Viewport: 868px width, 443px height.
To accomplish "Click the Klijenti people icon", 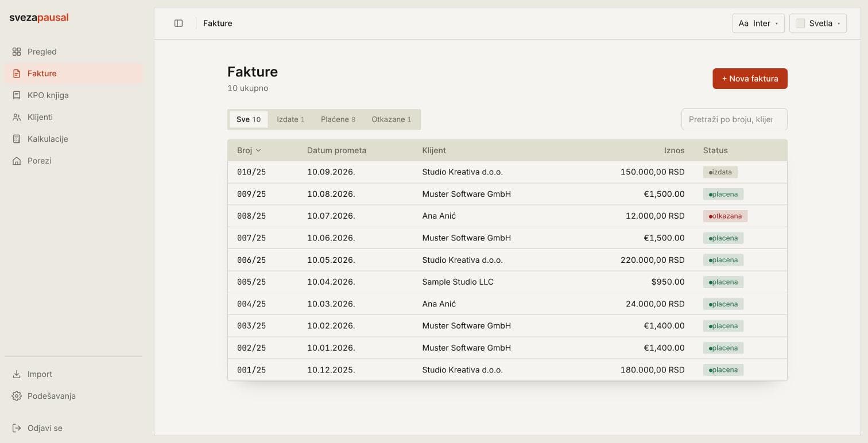I will [x=17, y=117].
